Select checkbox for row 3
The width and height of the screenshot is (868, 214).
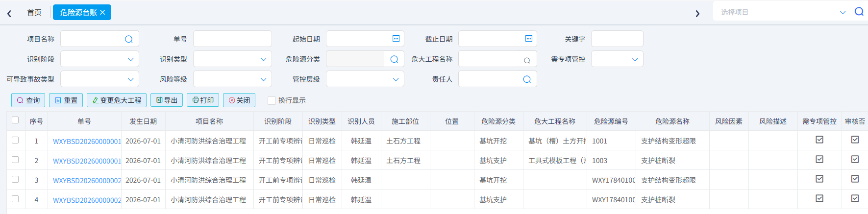[15, 179]
